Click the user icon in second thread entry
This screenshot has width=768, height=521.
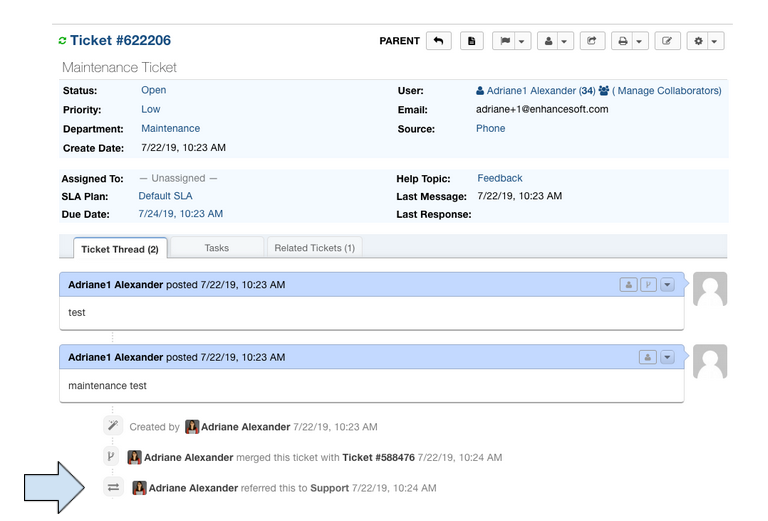[x=647, y=357]
